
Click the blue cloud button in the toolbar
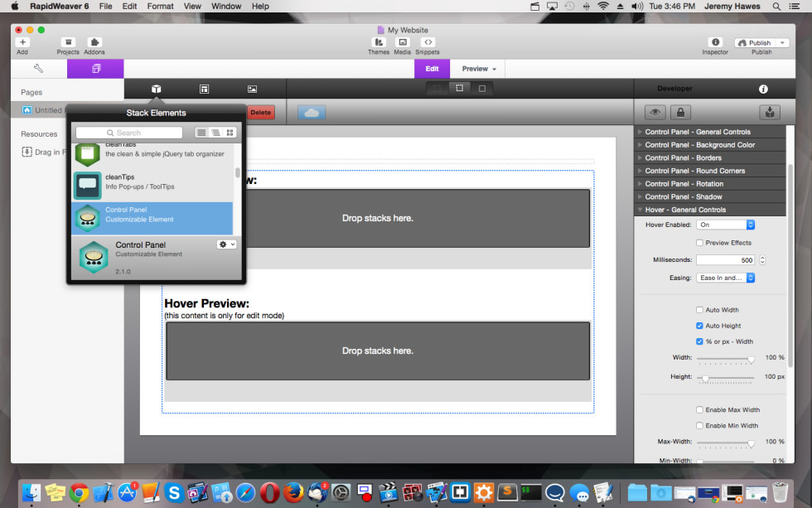coord(312,113)
